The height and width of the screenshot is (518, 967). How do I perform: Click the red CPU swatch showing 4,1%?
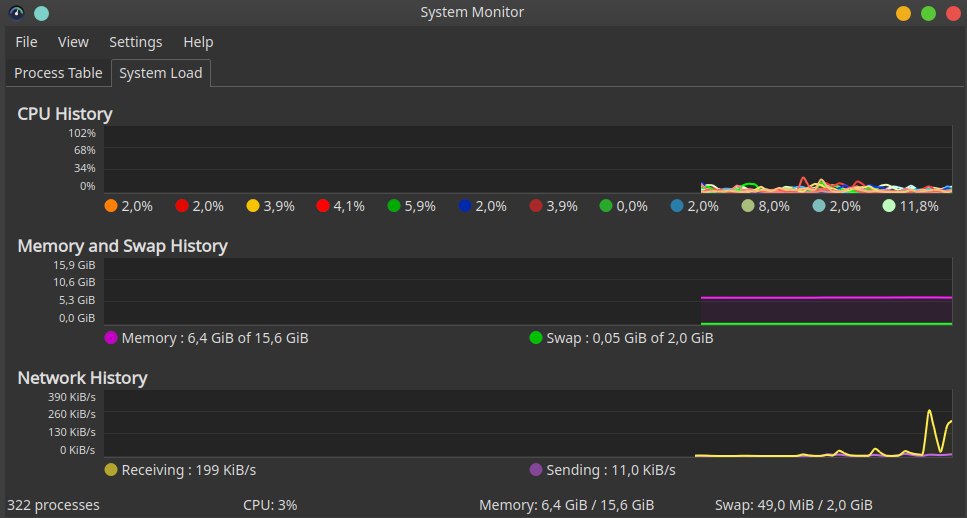pyautogui.click(x=323, y=206)
